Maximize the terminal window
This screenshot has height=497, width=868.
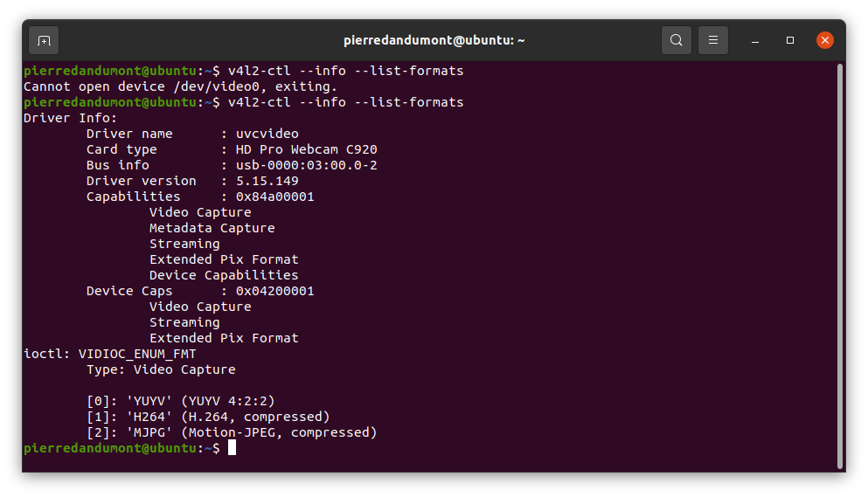pos(790,40)
